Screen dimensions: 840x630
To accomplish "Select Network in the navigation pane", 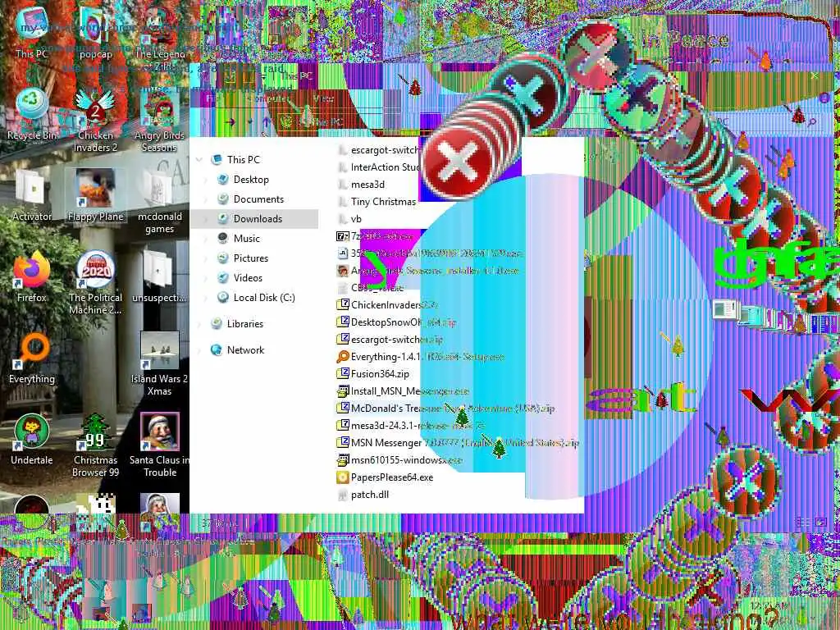I will (x=245, y=349).
